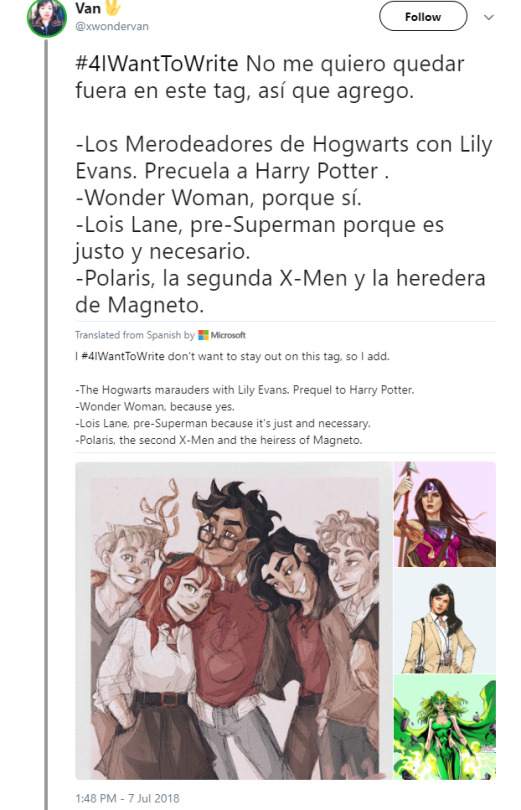The image size is (521, 810).
Task: Open the @xwondervan handle link
Action: pyautogui.click(x=112, y=26)
